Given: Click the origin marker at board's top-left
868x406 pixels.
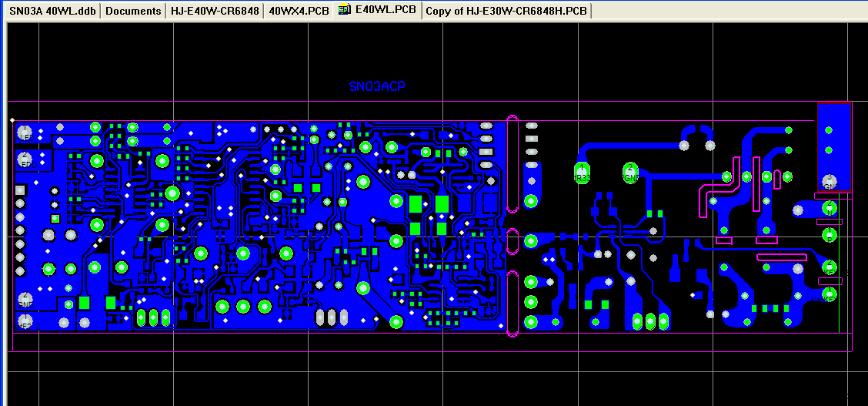Looking at the screenshot, I should click(x=12, y=119).
